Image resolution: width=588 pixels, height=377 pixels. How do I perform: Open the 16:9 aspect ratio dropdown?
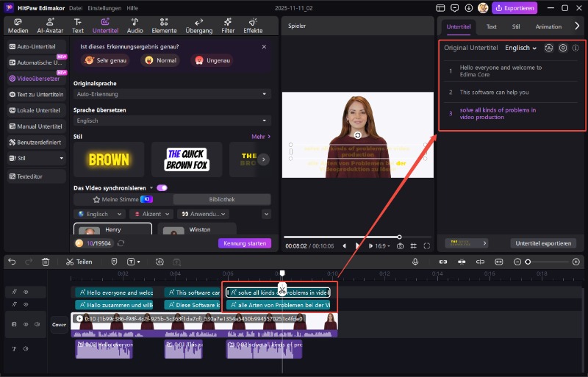pyautogui.click(x=383, y=245)
